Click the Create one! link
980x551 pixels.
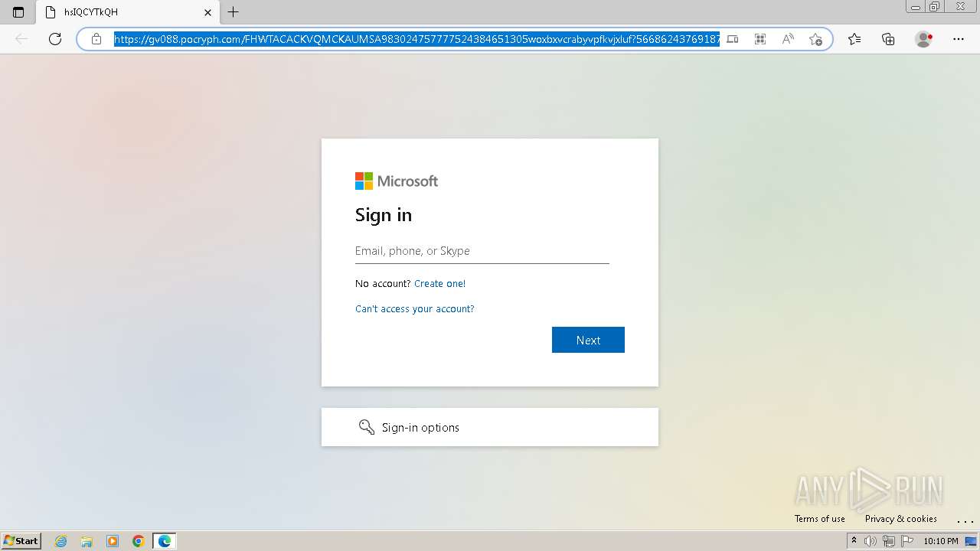pos(439,284)
